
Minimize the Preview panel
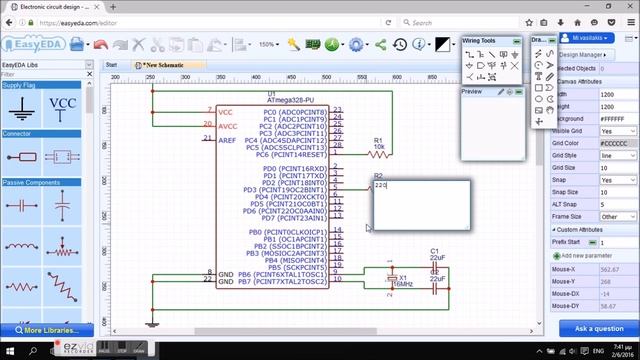518,92
